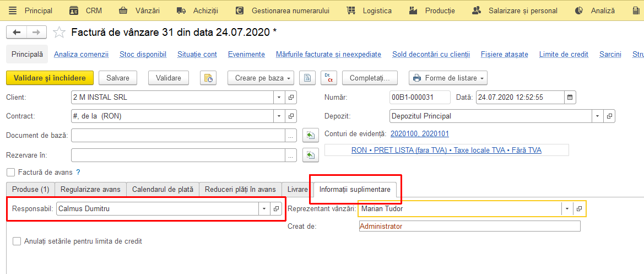Open Analiza comenzii link
This screenshot has width=644, height=274.
click(82, 54)
